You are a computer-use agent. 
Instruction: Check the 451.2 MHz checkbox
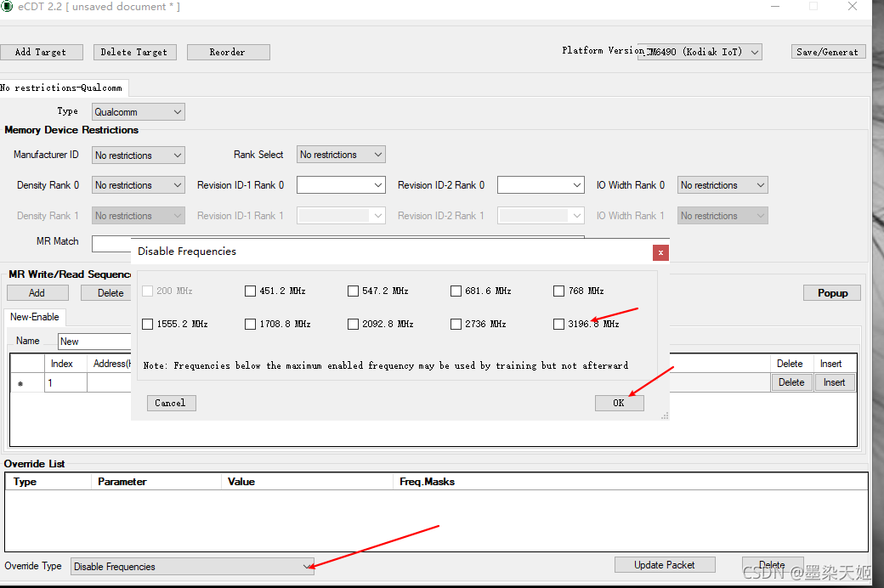(x=250, y=291)
